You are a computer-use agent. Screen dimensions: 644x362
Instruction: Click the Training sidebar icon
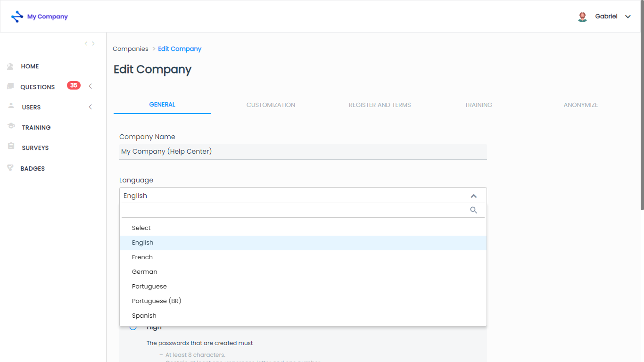pos(11,126)
